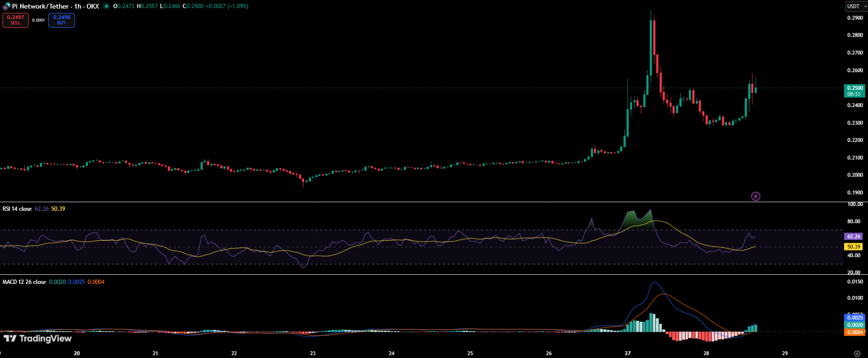Click the 80.00 RSI axis label

point(854,221)
